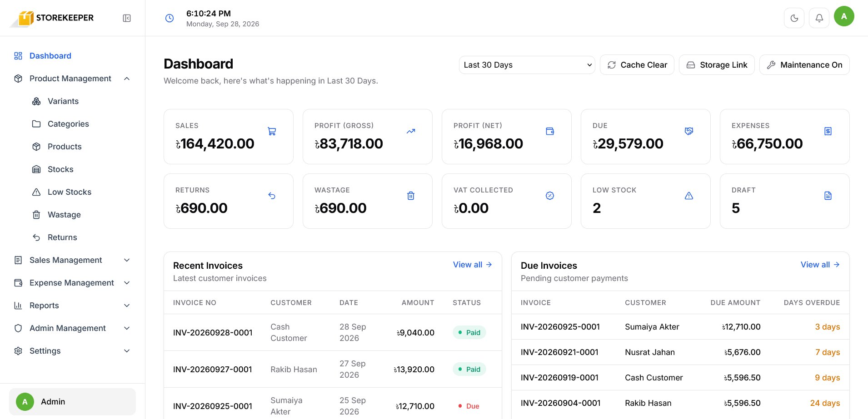Viewport: 868px width, 419px height.
Task: Open notifications bell icon
Action: coord(819,18)
